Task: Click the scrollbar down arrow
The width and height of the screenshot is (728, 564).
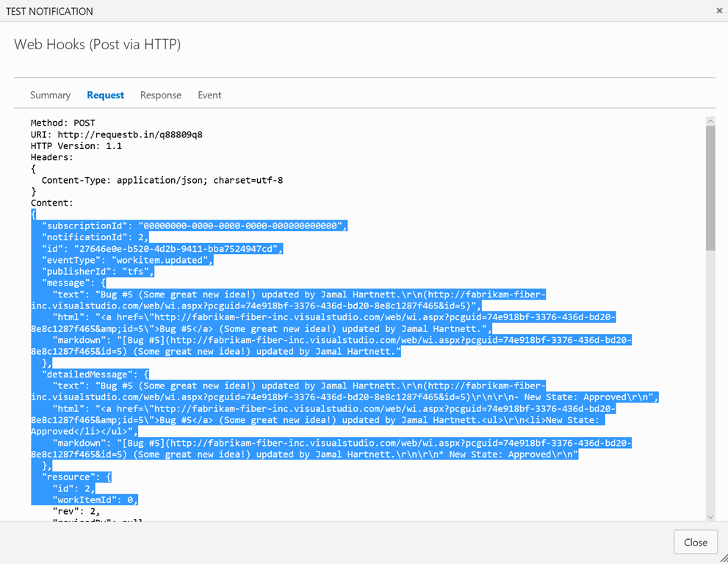Action: tap(710, 517)
